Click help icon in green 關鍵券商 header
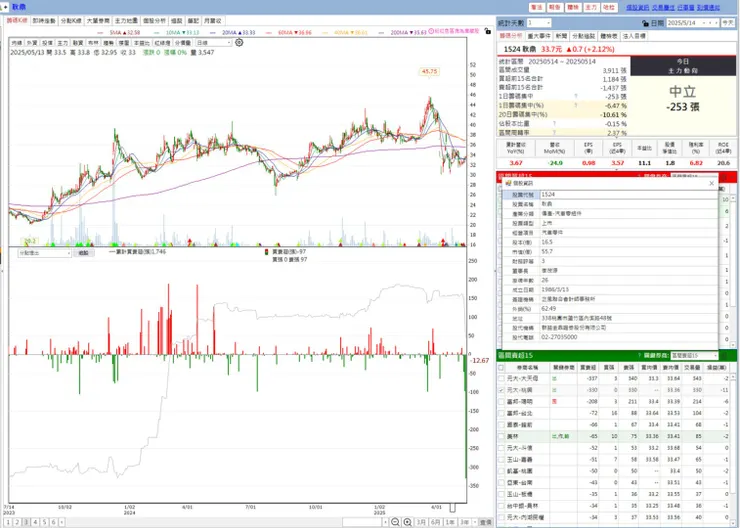The height and width of the screenshot is (528, 740). [x=639, y=355]
